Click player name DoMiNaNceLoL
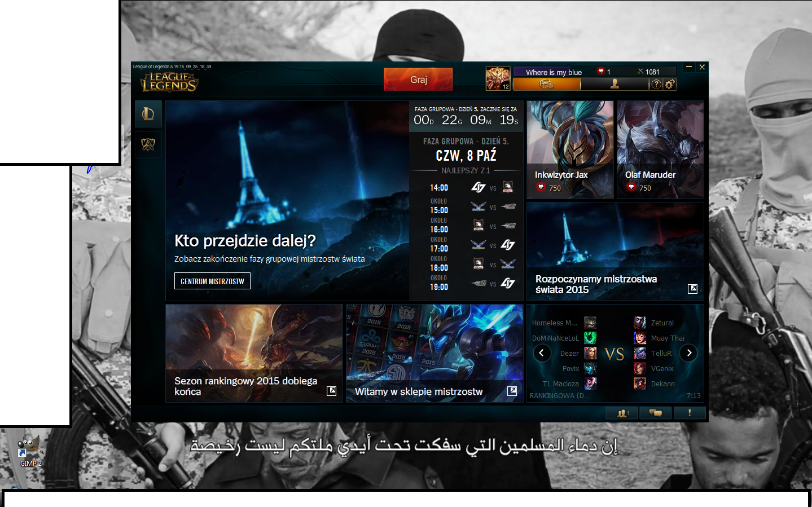Viewport: 812px width, 507px height. coord(555,338)
